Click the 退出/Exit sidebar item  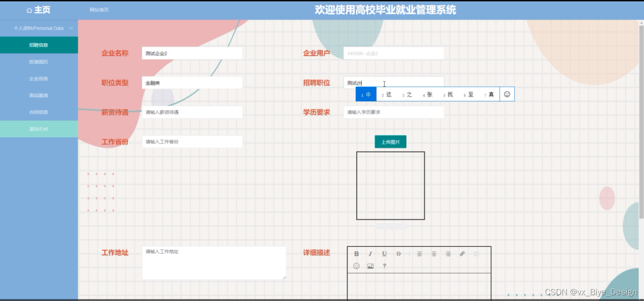[39, 129]
